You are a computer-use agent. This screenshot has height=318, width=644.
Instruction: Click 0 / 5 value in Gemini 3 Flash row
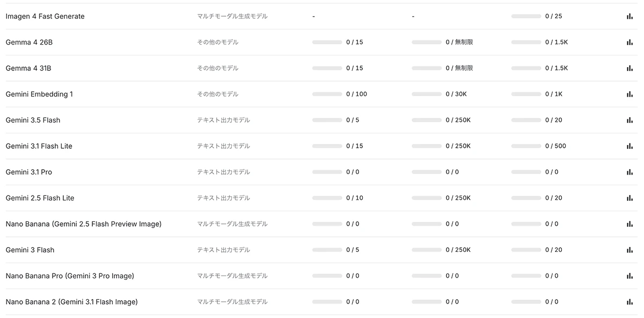(353, 250)
